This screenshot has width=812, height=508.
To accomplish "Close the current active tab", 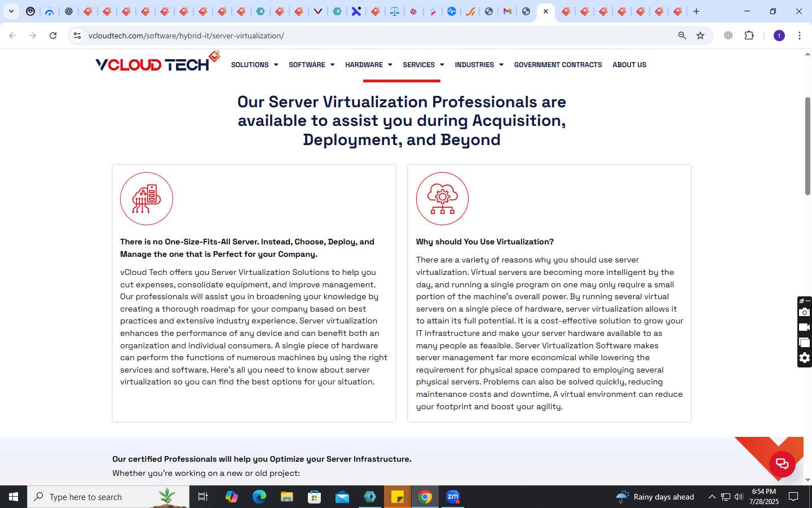I will pyautogui.click(x=546, y=11).
